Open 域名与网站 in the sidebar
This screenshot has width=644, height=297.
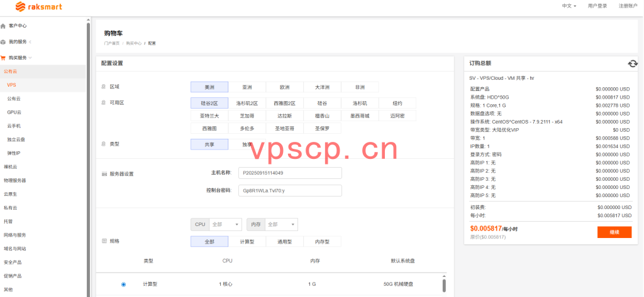[x=15, y=249]
